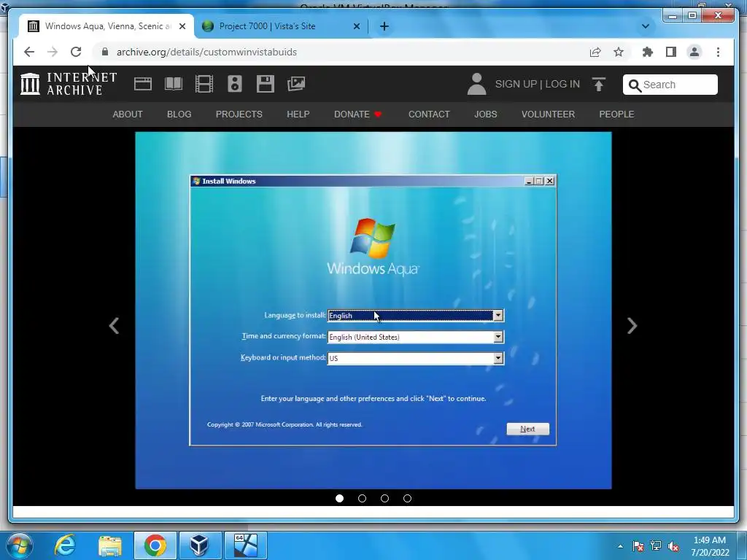Close the Project 7000 tab
The image size is (747, 560).
click(356, 26)
